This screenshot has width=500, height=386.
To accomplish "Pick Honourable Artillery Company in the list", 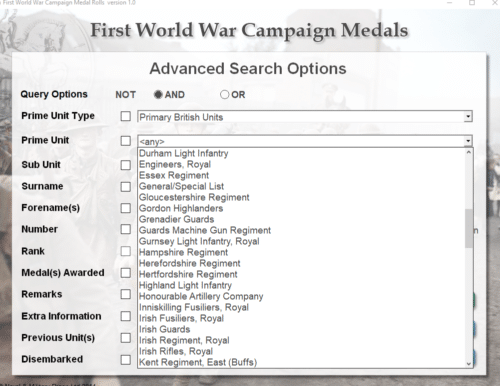I will pos(302,296).
